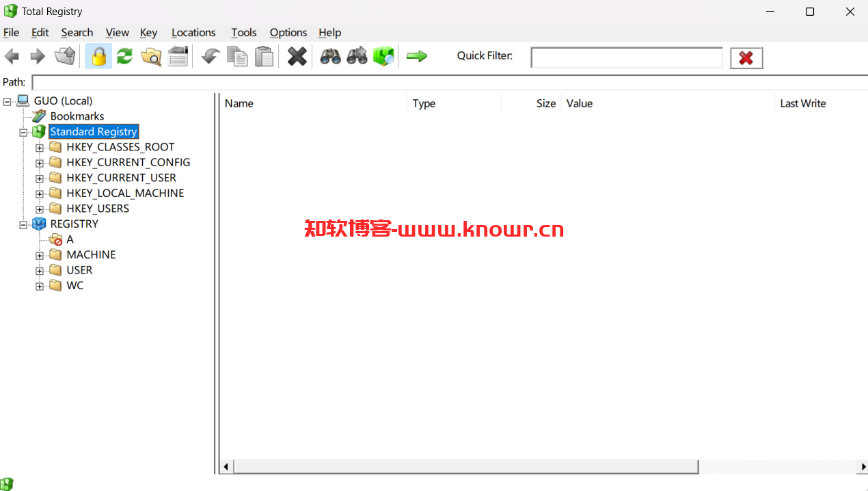Click the horizontal scrollbar thumb
This screenshot has width=868, height=491.
point(465,467)
